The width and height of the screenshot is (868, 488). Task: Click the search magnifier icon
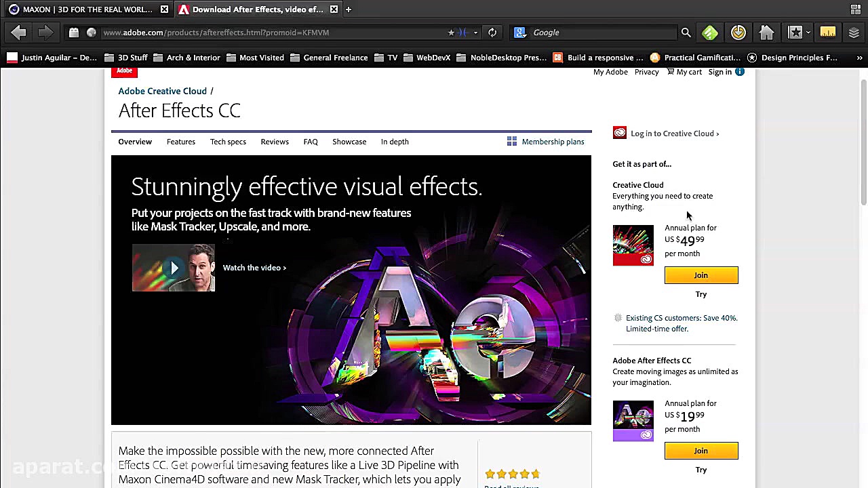click(x=686, y=33)
